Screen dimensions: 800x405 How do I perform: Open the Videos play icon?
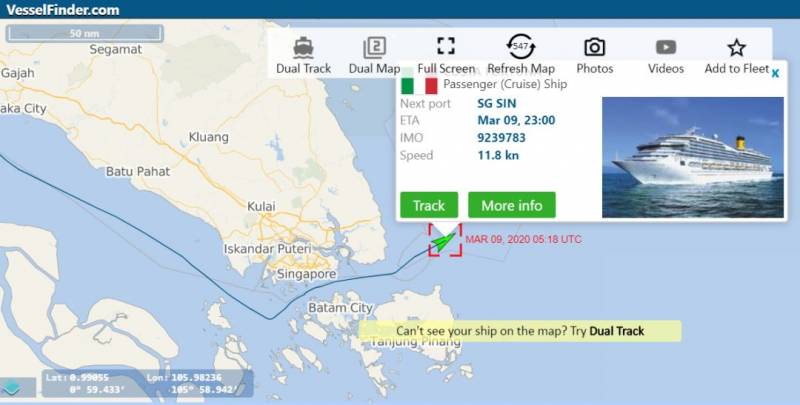666,47
